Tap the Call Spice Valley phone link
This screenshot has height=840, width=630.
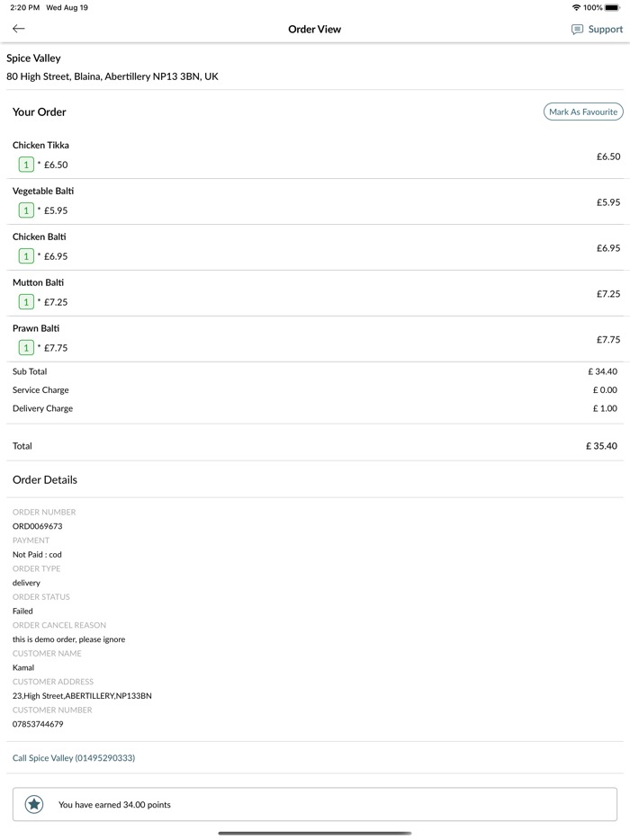tap(74, 758)
